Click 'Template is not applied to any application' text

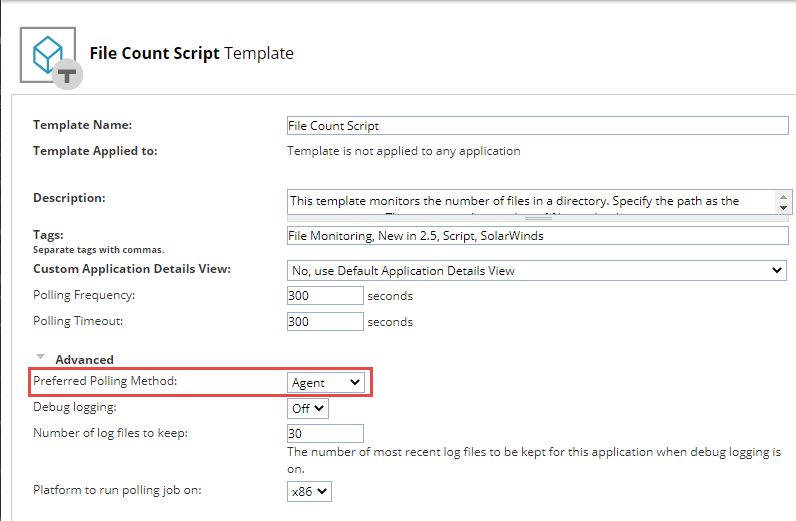(403, 151)
